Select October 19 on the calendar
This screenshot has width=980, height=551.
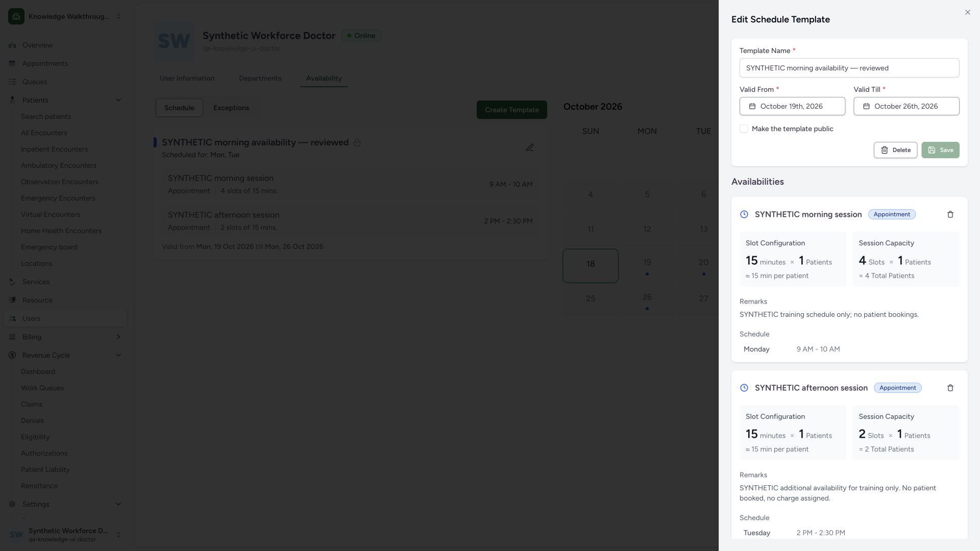click(x=647, y=265)
